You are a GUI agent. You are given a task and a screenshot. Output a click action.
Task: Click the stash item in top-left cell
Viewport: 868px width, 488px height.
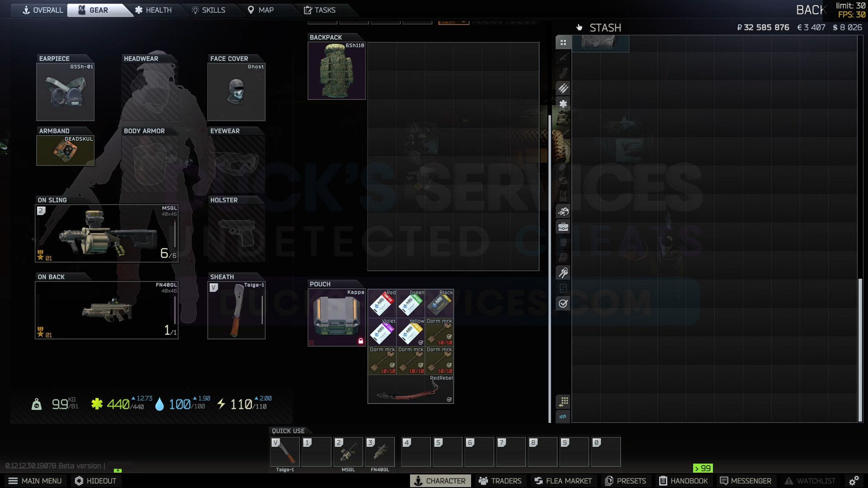click(600, 44)
